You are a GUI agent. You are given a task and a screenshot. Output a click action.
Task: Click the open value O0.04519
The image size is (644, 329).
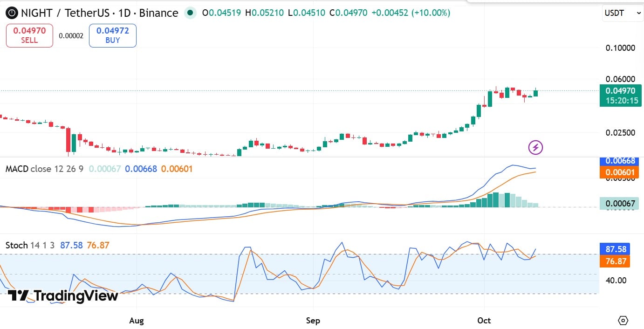[x=221, y=13]
